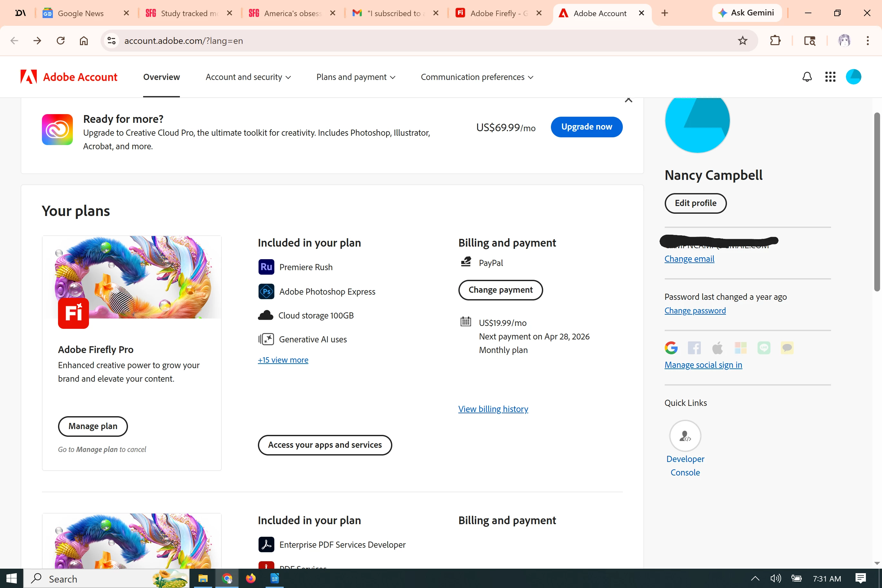882x588 pixels.
Task: Click the Premiere Rush app icon
Action: coord(266,267)
